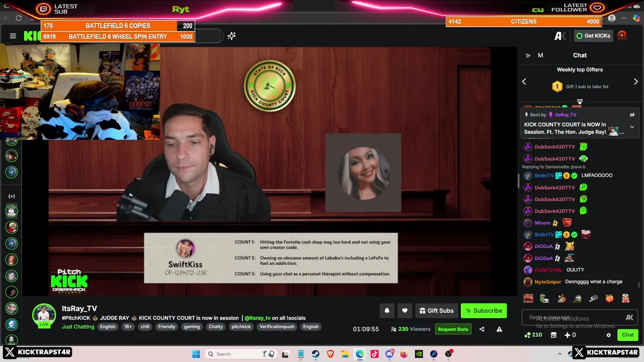
Task: Open FLOATZYRL's chat profile
Action: click(x=548, y=270)
